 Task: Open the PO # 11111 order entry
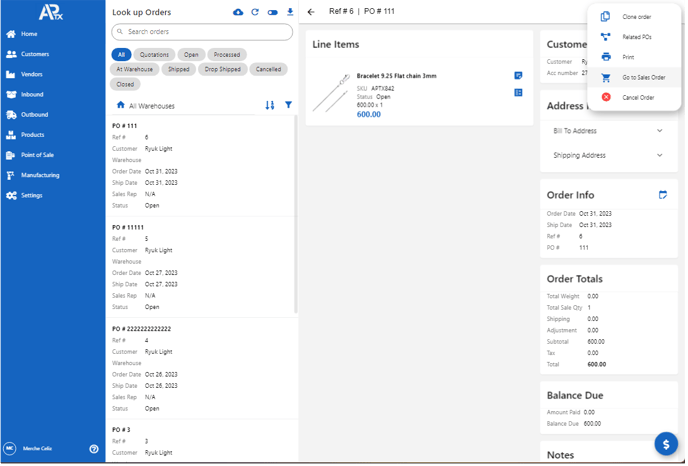click(x=200, y=267)
